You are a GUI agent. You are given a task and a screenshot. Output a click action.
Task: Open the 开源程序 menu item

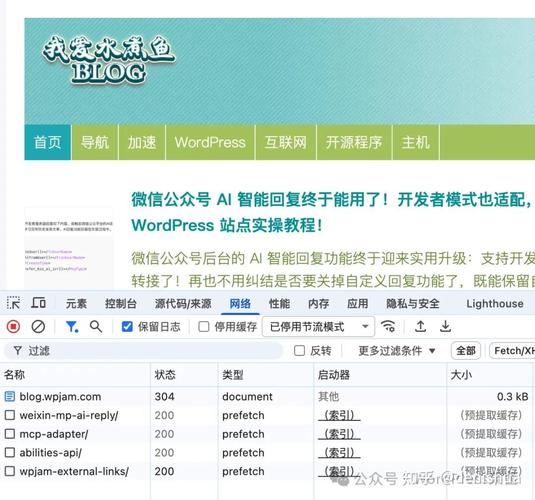point(354,142)
